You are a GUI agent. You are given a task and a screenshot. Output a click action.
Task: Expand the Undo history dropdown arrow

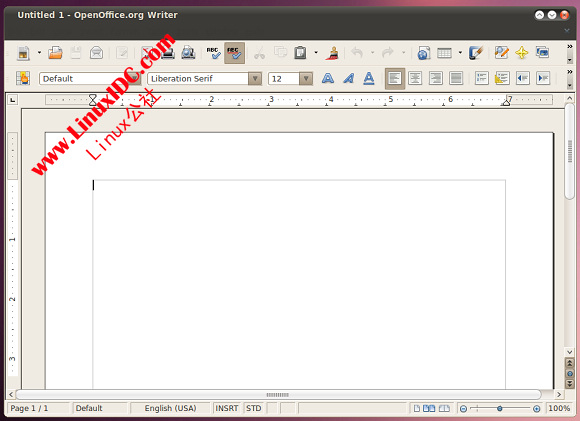[372, 53]
